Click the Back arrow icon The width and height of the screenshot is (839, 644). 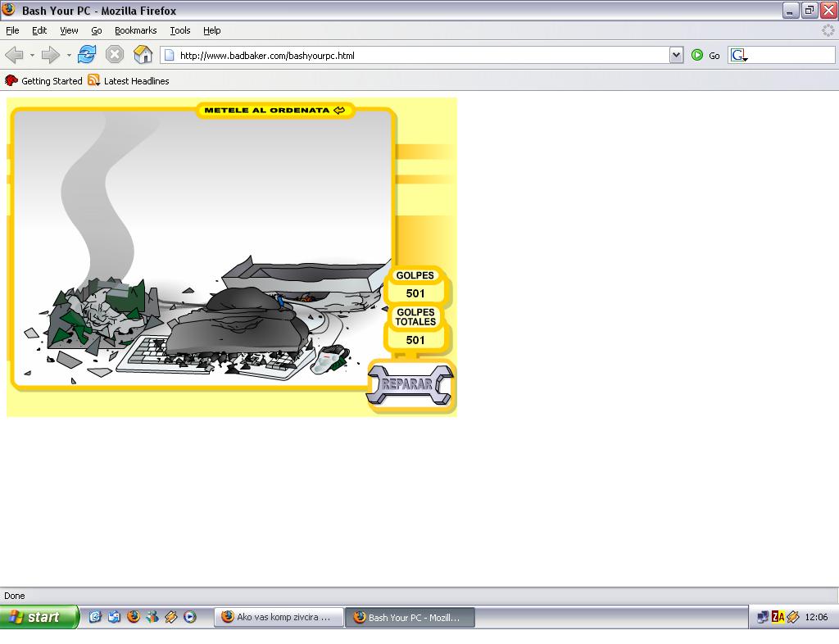point(14,55)
